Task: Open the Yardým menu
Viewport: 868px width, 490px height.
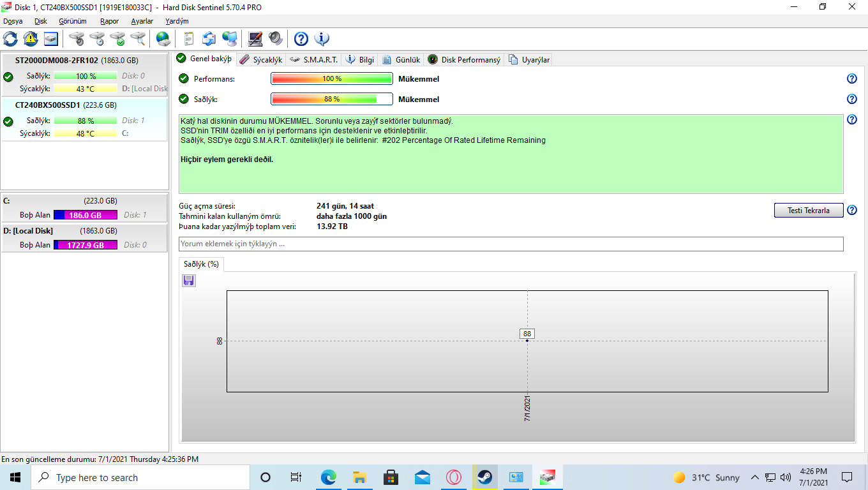Action: pos(177,21)
